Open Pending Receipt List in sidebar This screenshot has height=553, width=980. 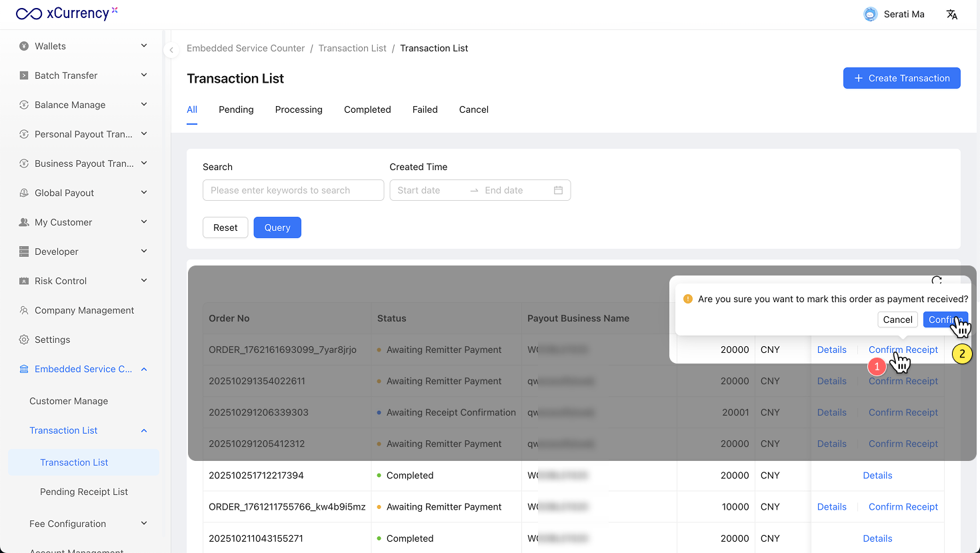84,492
